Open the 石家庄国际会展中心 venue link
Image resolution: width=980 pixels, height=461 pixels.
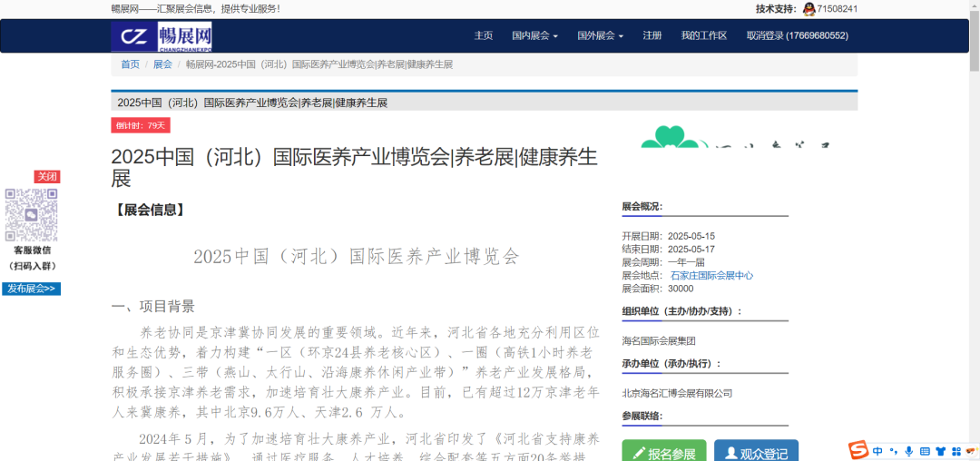click(711, 276)
